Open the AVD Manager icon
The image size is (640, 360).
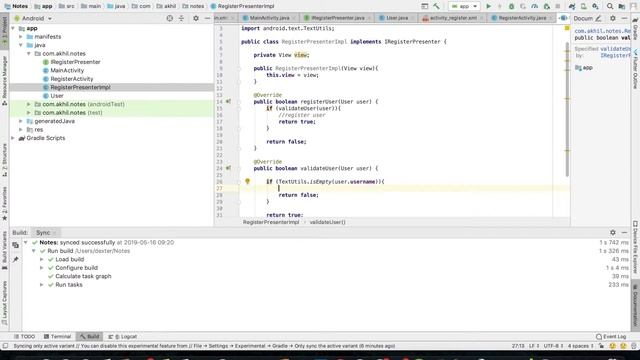tap(584, 6)
